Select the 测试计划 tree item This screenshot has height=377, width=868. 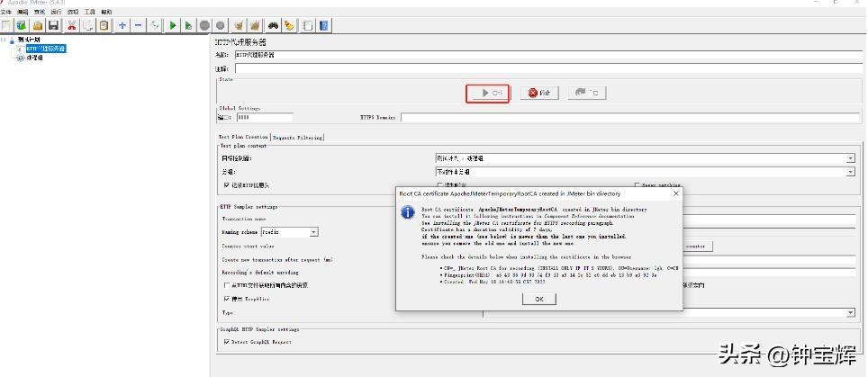tap(29, 40)
